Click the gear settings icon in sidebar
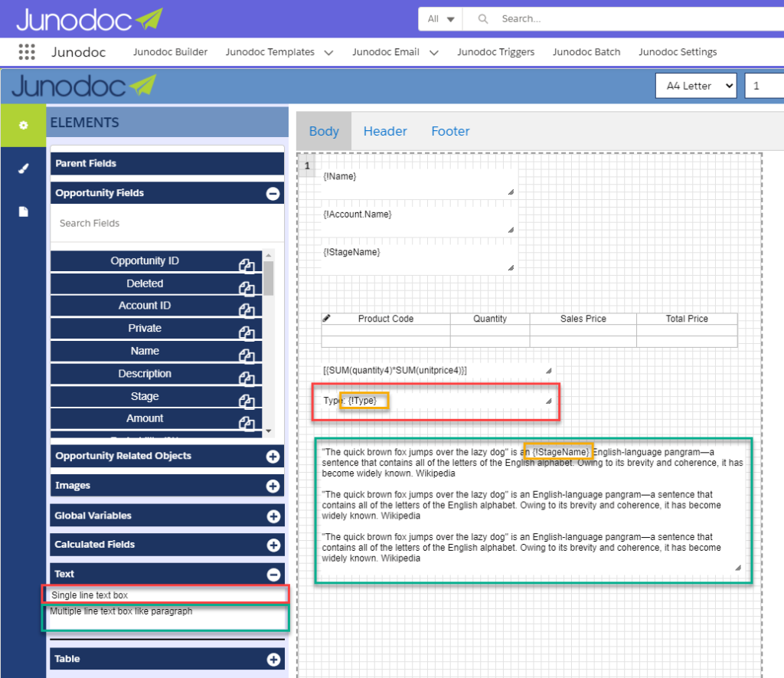Viewport: 784px width, 678px height. [24, 125]
